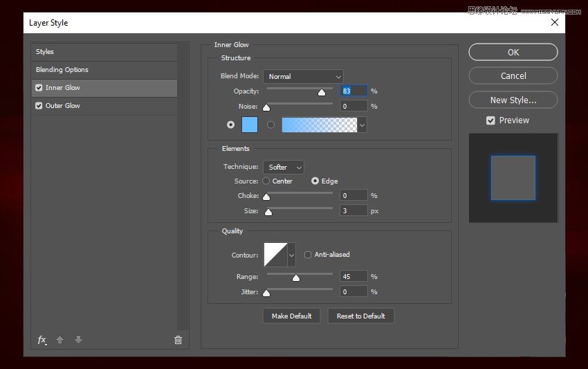Select Blending Options in the list
The image size is (588, 369).
62,70
